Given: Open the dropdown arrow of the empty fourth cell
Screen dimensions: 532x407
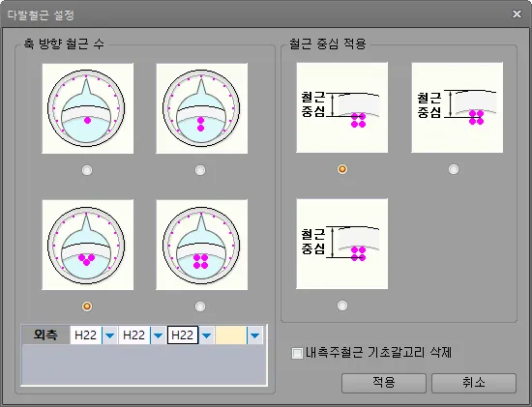Looking at the screenshot, I should point(255,335).
